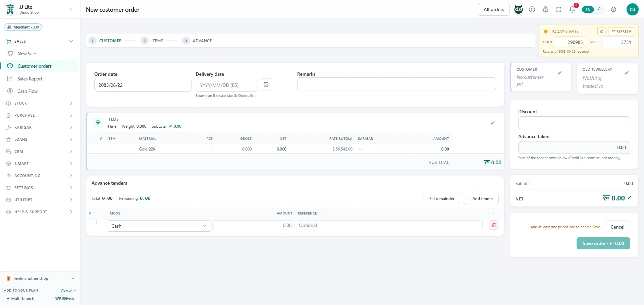Expand the LOANS section
The image size is (644, 305).
71,139
